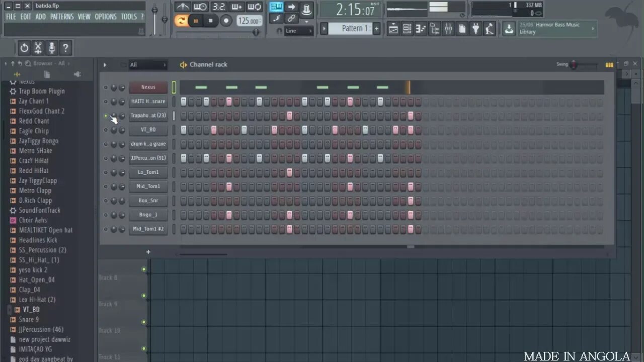Switch to song mode with the loop toggle
The image size is (644, 362).
point(181,21)
